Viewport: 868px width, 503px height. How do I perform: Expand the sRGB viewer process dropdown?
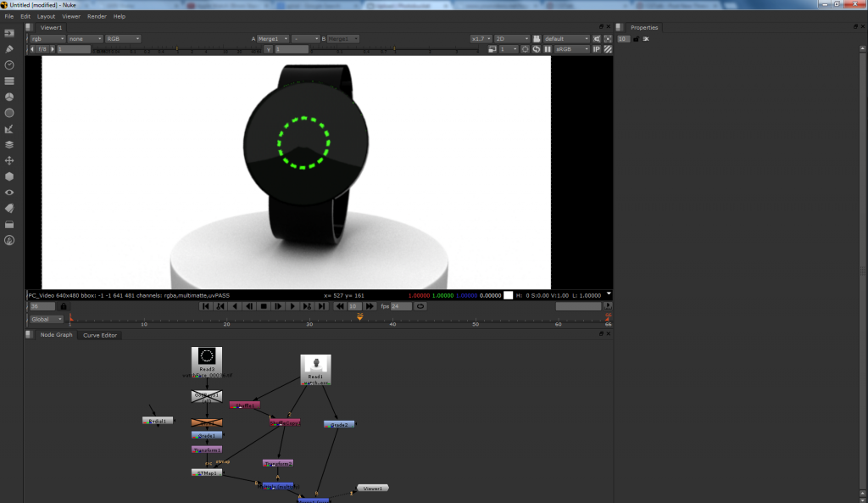pos(572,49)
